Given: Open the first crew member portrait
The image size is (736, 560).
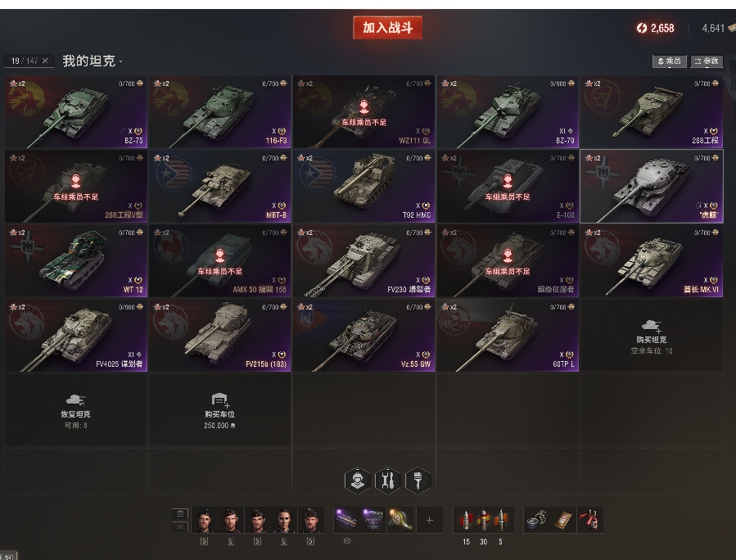Looking at the screenshot, I should (x=204, y=520).
